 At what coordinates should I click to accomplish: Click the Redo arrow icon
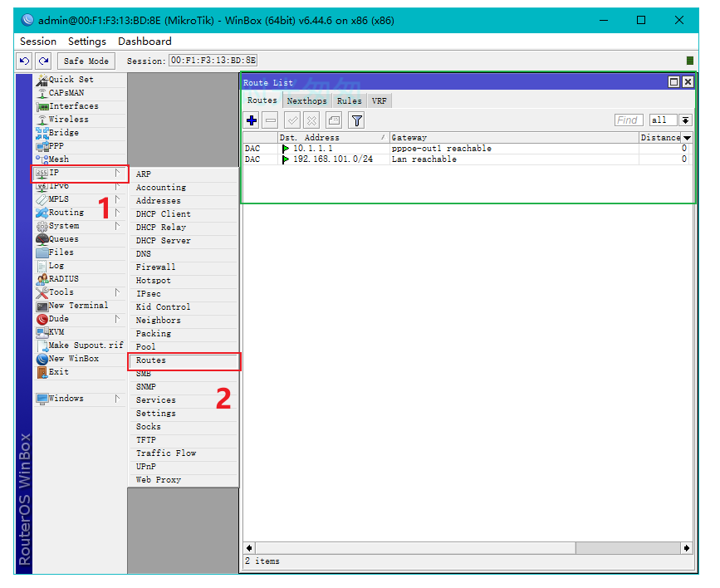[x=44, y=61]
